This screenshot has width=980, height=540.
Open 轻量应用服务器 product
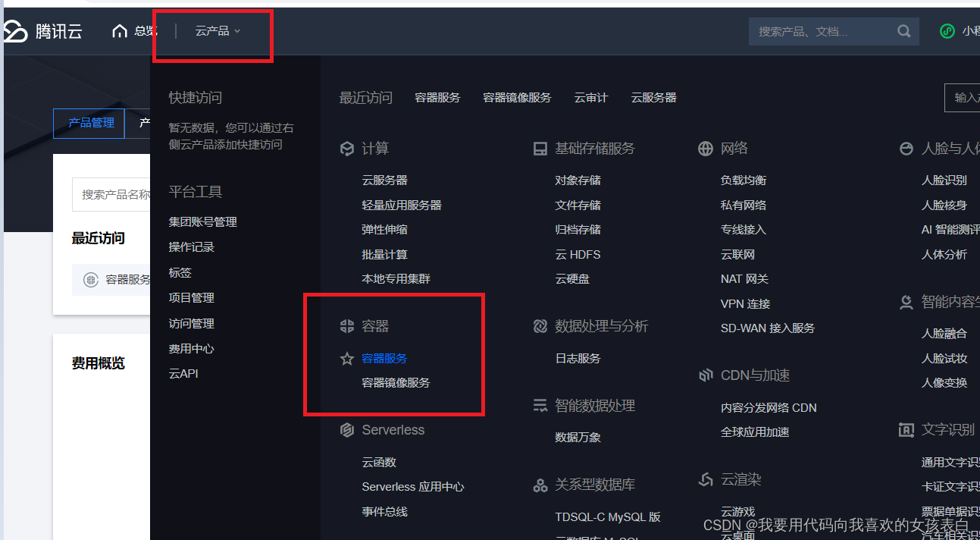(x=402, y=206)
